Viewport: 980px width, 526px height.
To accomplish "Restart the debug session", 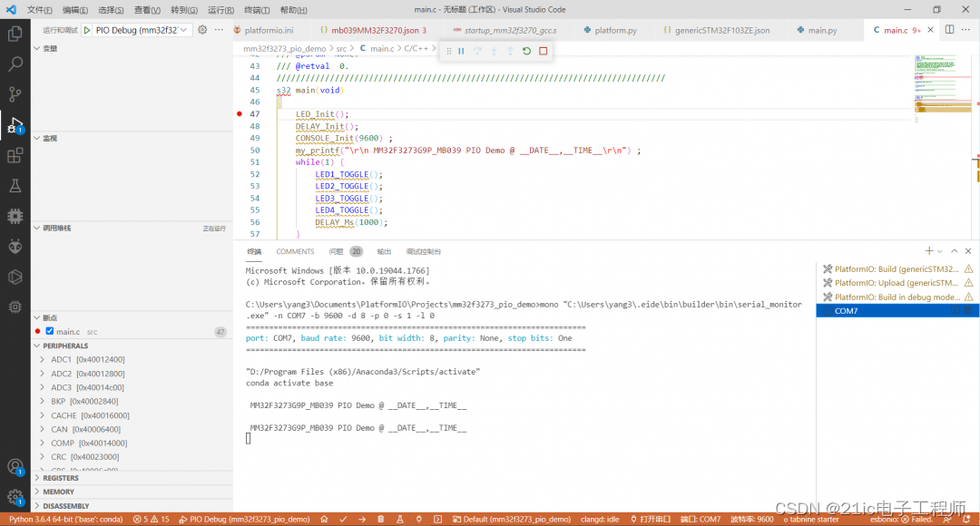I will (527, 51).
